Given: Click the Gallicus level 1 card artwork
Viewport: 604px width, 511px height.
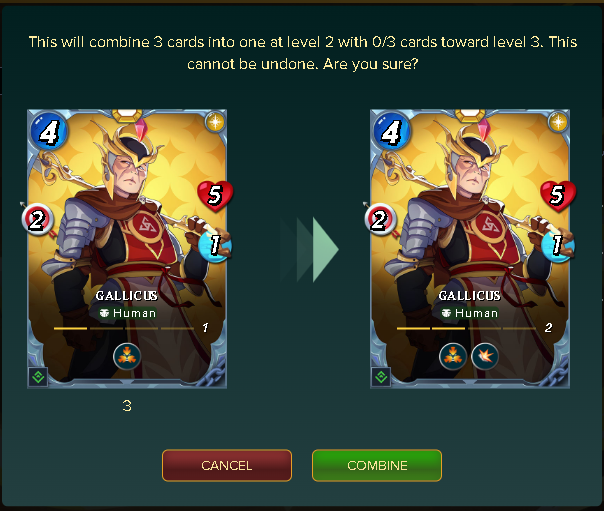Looking at the screenshot, I should point(127,249).
